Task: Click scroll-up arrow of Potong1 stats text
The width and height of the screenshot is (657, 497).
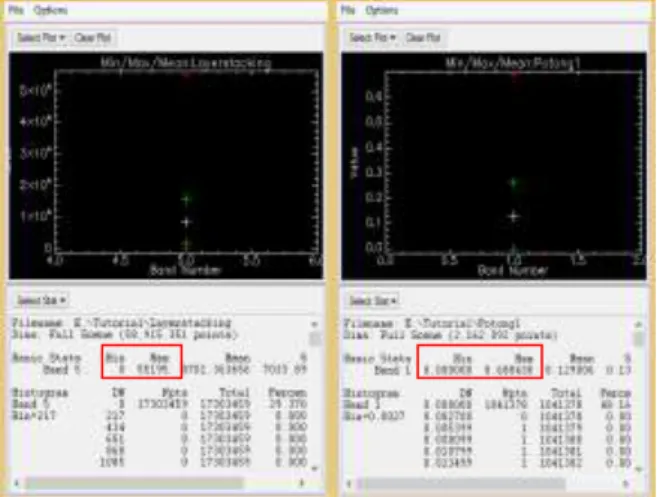Action: tap(638, 324)
